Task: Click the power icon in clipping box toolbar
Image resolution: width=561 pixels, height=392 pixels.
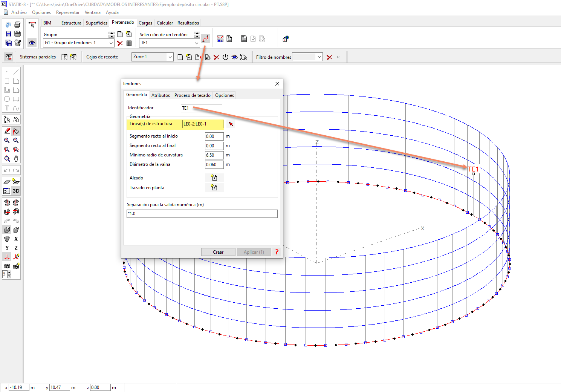Action: 225,57
